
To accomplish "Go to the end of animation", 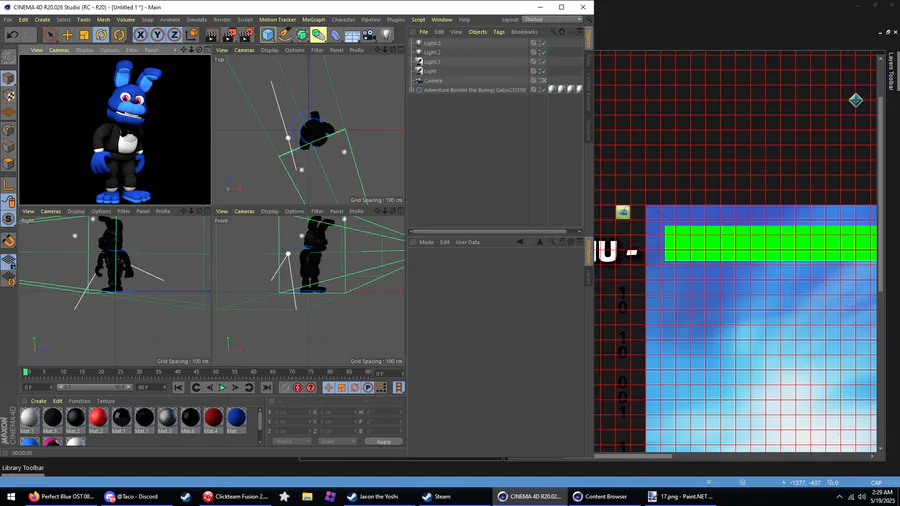I will pos(266,388).
